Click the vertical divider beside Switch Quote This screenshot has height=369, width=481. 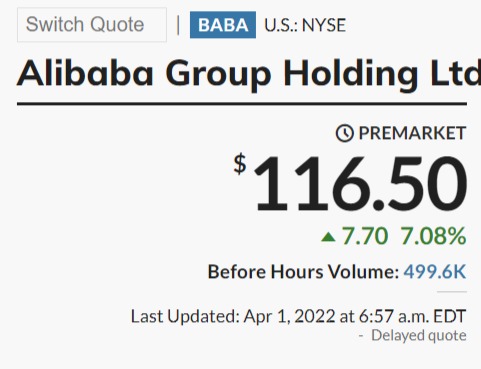(178, 25)
